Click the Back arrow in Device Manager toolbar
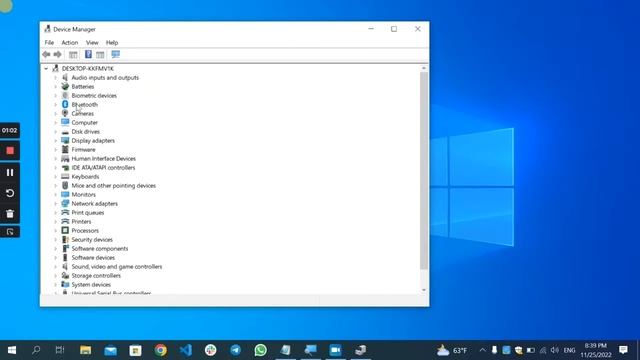 click(x=46, y=54)
